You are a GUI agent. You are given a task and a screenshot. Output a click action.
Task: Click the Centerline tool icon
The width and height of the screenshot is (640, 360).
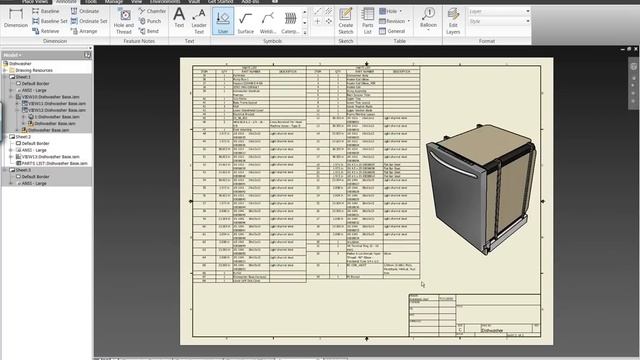coord(318,11)
